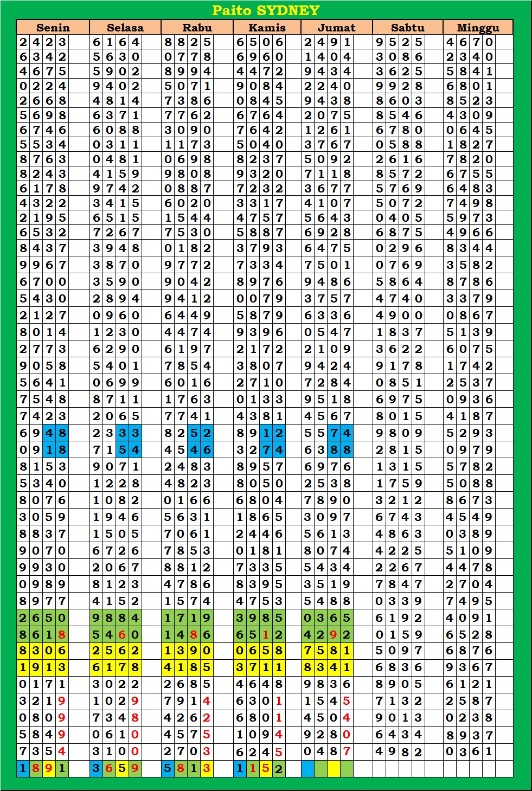Click first digit 2 in Senin's top row
Image resolution: width=532 pixels, height=791 pixels.
23,42
